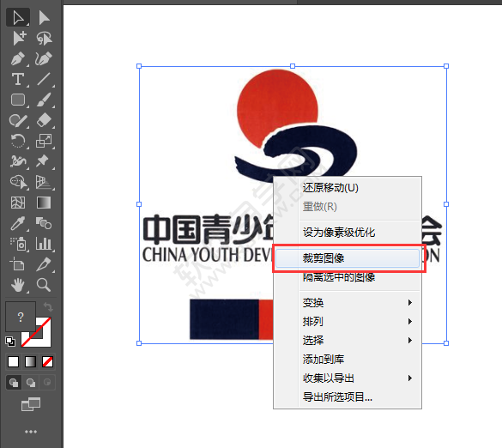Choose 还原移动(U) from context menu
This screenshot has height=448, width=502.
360,188
